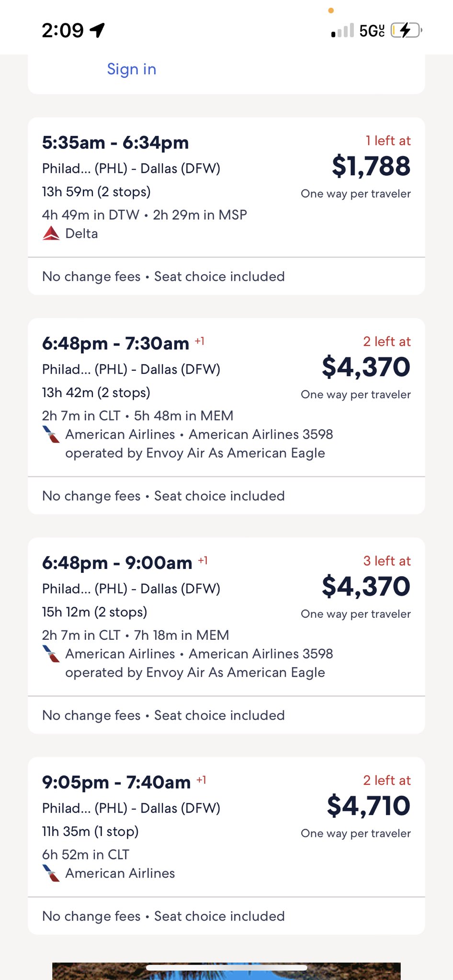453x980 pixels.
Task: Tap American Airlines logo on $4,710 flight
Action: coord(51,873)
